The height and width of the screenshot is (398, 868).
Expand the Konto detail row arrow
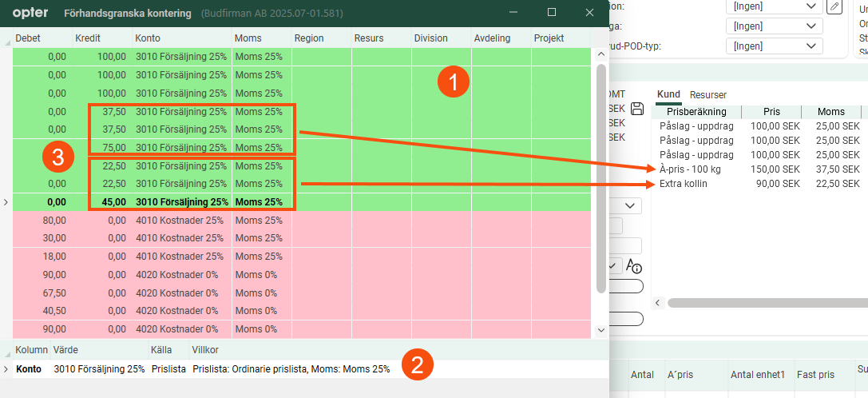6,369
